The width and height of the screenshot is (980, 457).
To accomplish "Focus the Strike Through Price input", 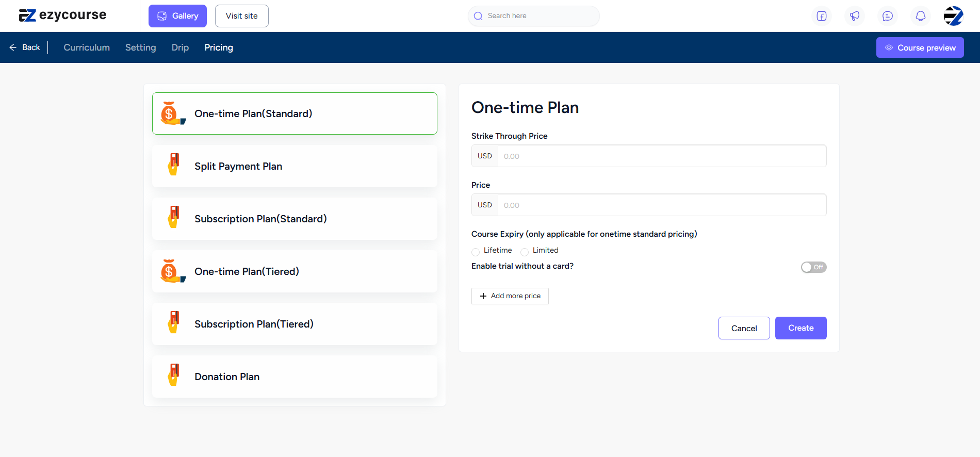I will click(662, 156).
